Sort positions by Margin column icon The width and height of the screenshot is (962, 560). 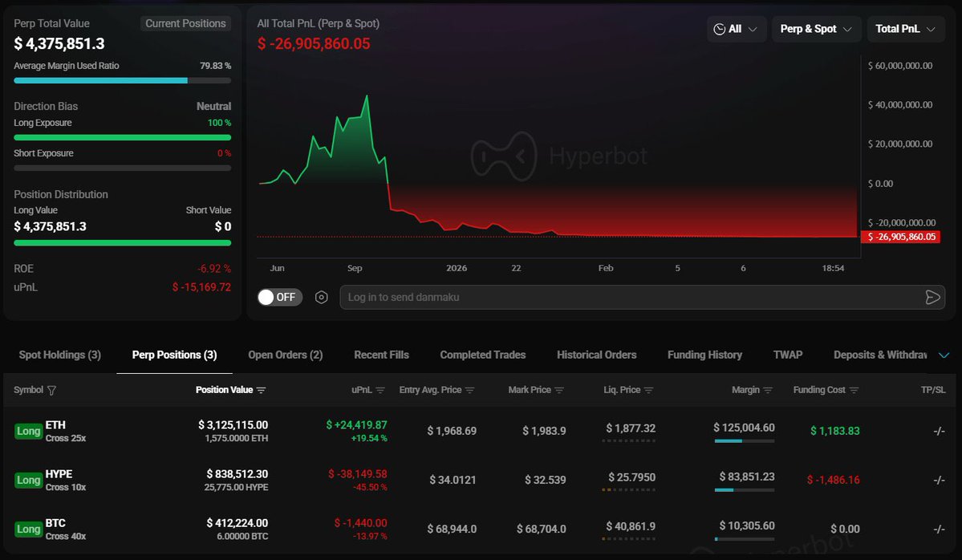pyautogui.click(x=768, y=391)
